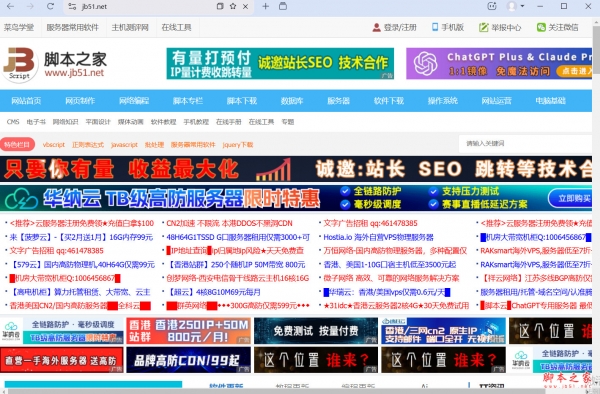Viewport: 600px width, 394px height.
Task: Click the 有量打预付 SEO banner ad
Action: click(280, 63)
